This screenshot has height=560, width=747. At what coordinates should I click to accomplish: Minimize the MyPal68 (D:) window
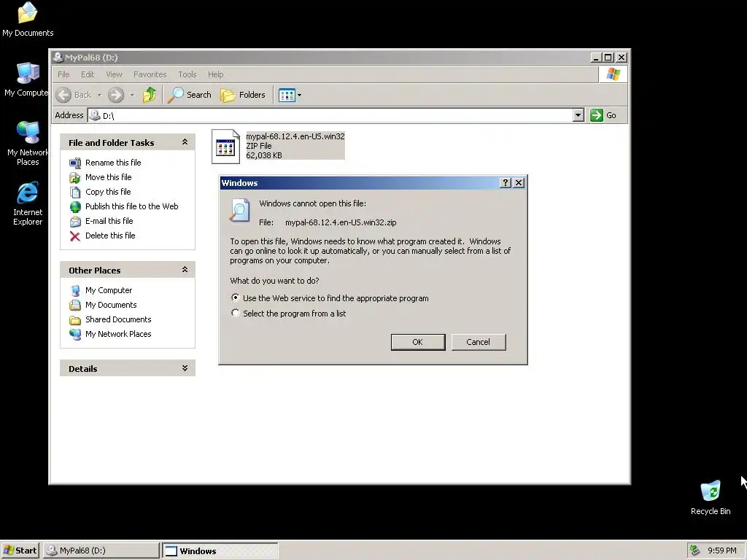coord(596,58)
